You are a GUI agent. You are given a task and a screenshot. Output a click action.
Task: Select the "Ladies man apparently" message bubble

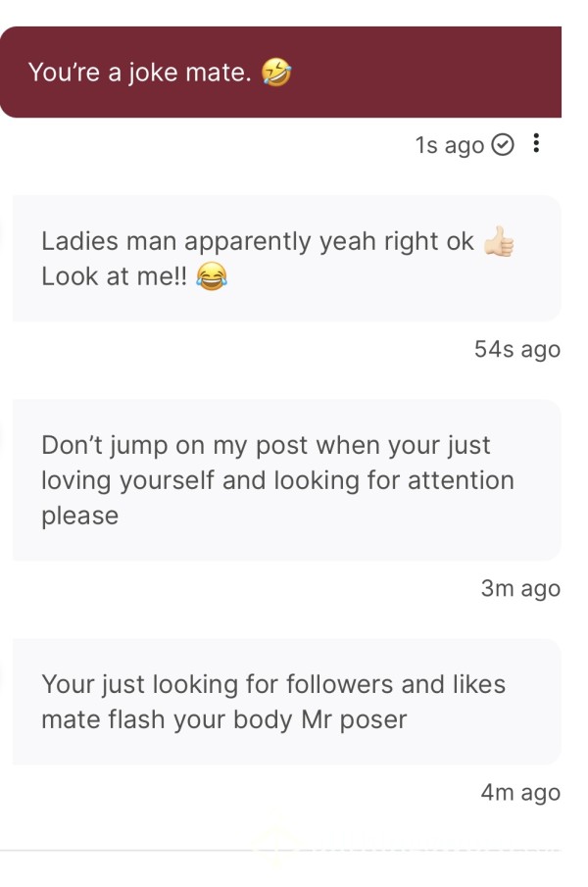[286, 259]
